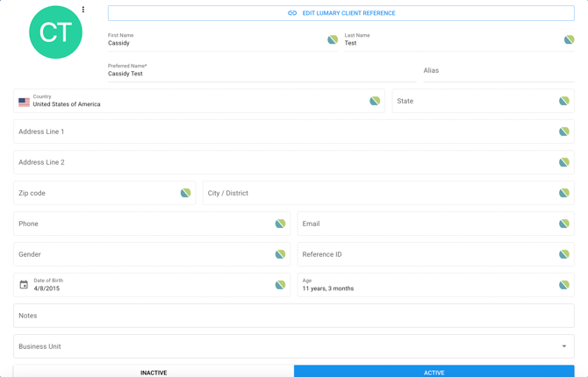Click the Lumary sync icon beside First Name
The height and width of the screenshot is (377, 588).
coord(333,39)
